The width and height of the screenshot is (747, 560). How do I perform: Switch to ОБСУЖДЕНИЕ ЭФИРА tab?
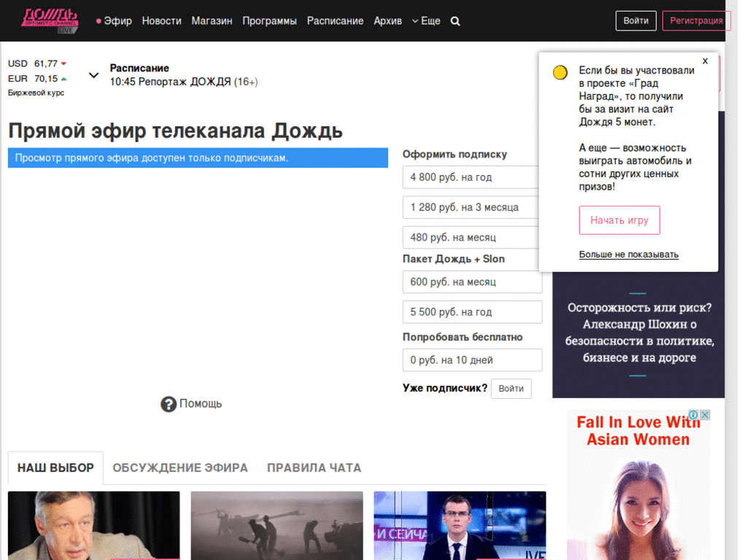(180, 467)
